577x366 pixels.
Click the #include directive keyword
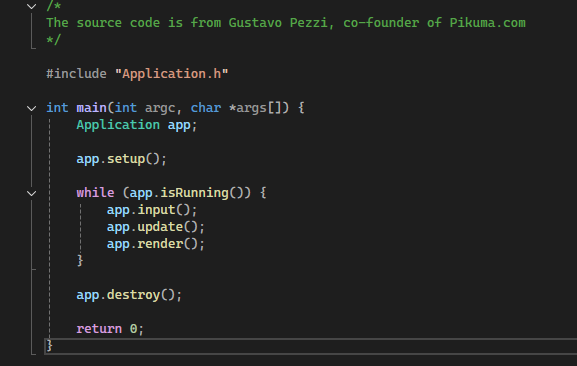pyautogui.click(x=77, y=74)
